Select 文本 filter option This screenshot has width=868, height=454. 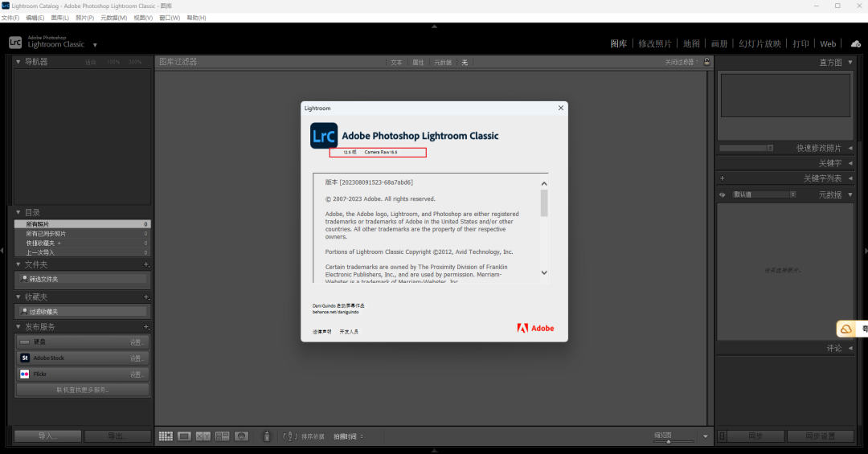coord(396,63)
